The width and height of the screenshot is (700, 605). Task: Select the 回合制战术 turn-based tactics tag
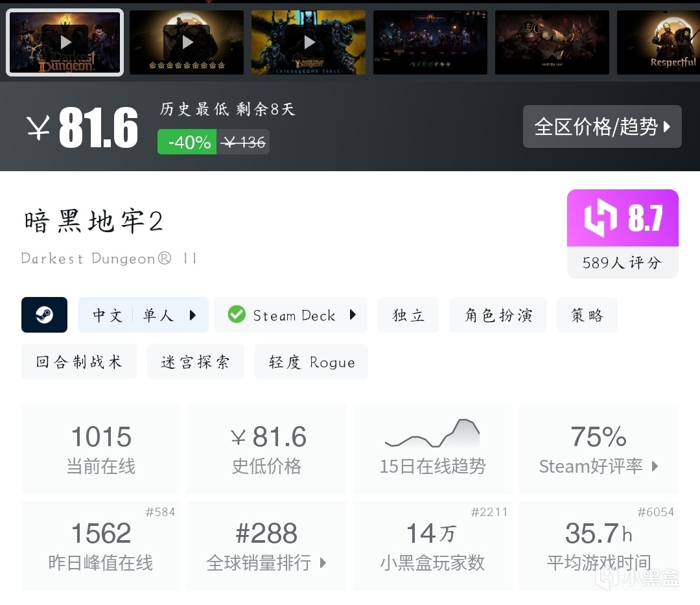point(79,362)
